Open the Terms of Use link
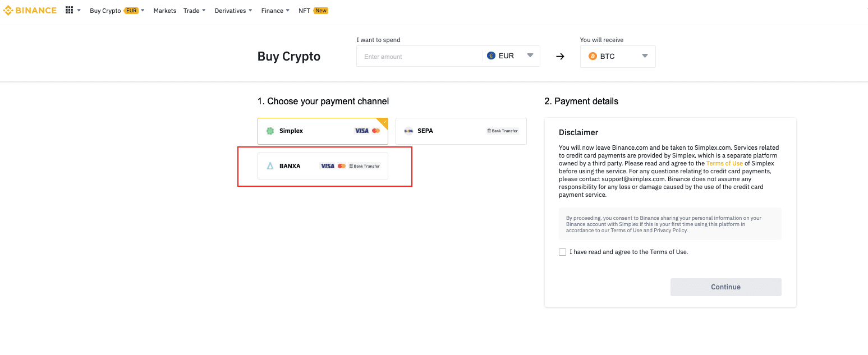The image size is (868, 355). click(x=724, y=163)
